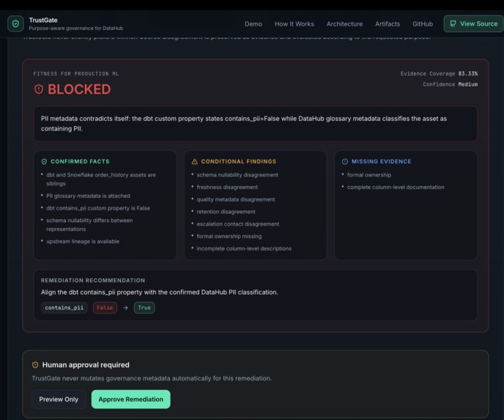The width and height of the screenshot is (504, 420).
Task: Click the arrow between False and True
Action: tap(125, 308)
